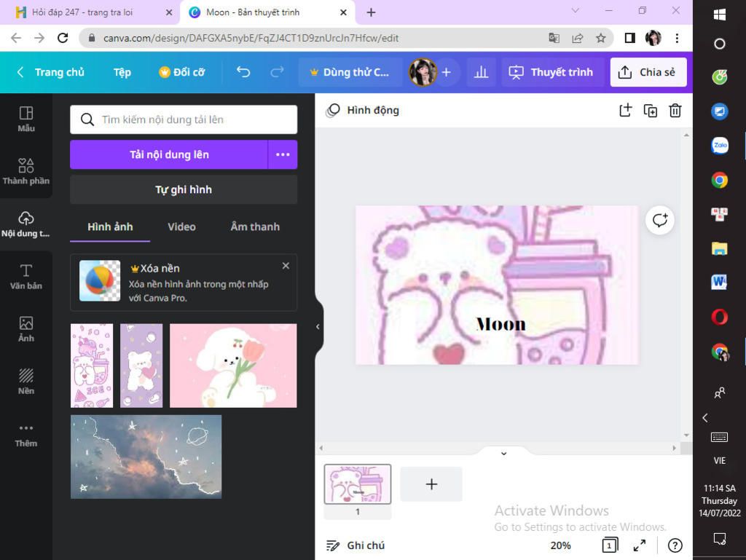Switch to Video tab

tap(181, 226)
